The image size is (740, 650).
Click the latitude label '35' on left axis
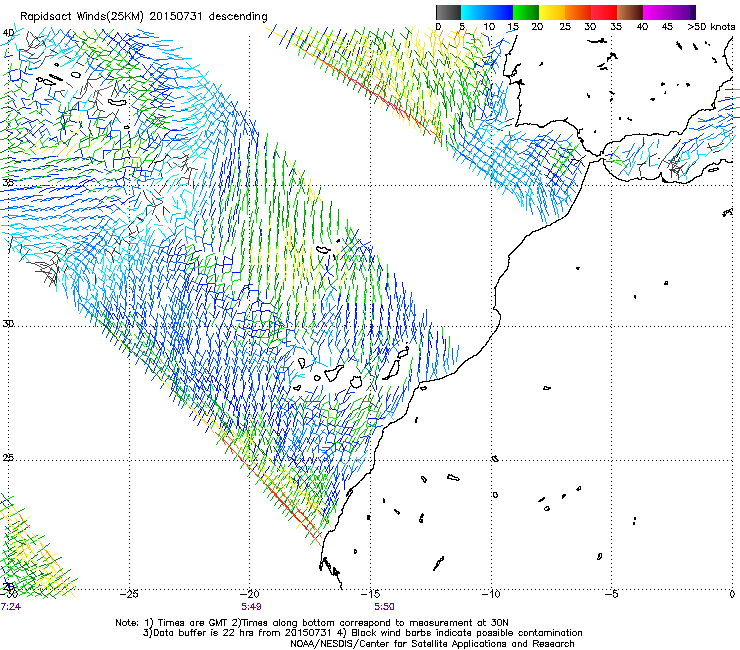pos(8,182)
